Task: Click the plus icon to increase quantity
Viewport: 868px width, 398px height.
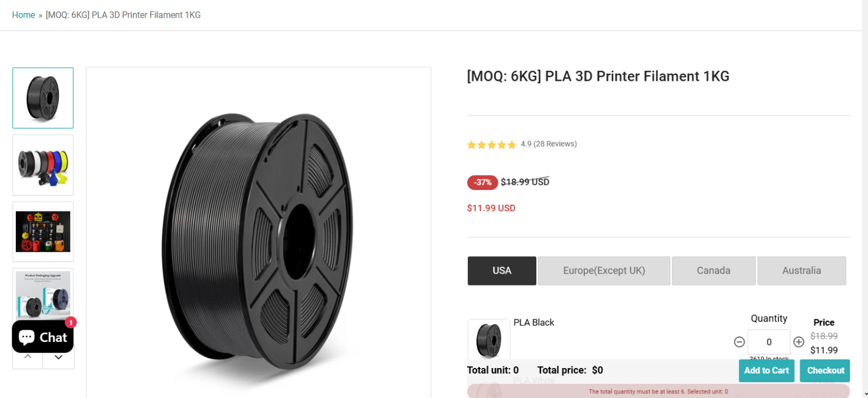Action: pos(798,341)
